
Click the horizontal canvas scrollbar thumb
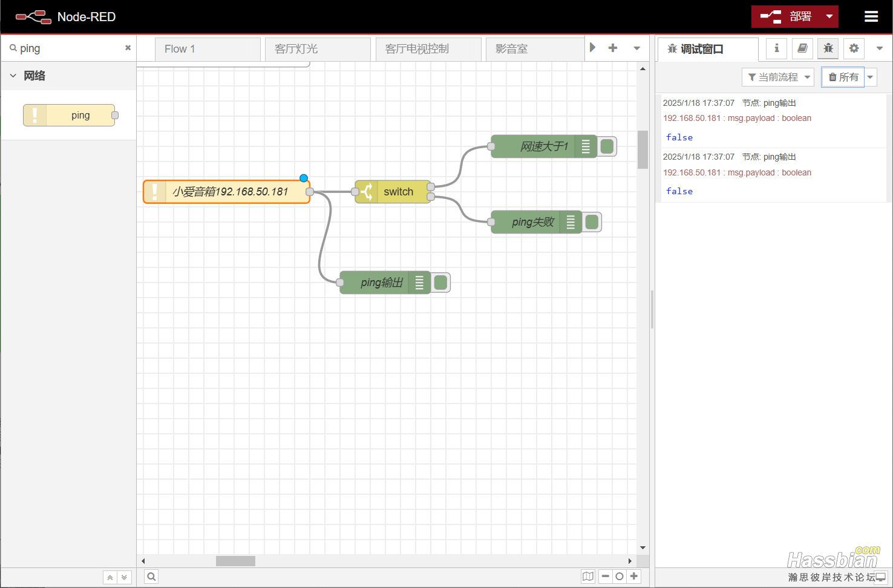(x=235, y=561)
